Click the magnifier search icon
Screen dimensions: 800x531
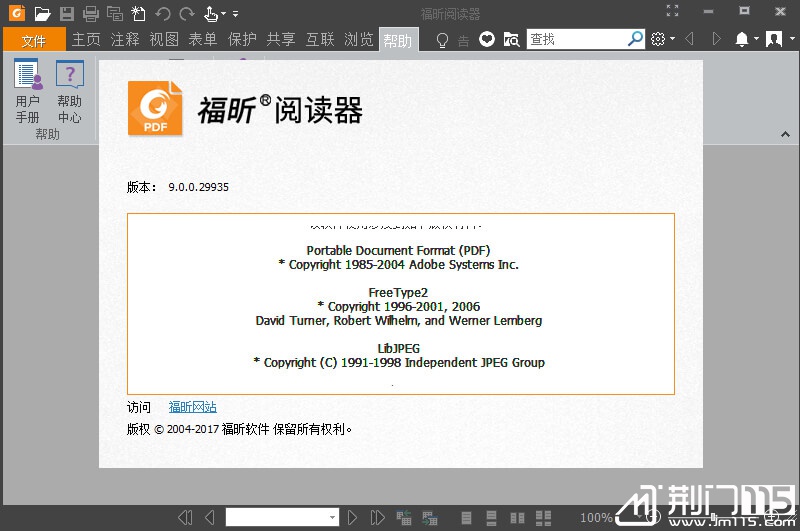(x=635, y=39)
